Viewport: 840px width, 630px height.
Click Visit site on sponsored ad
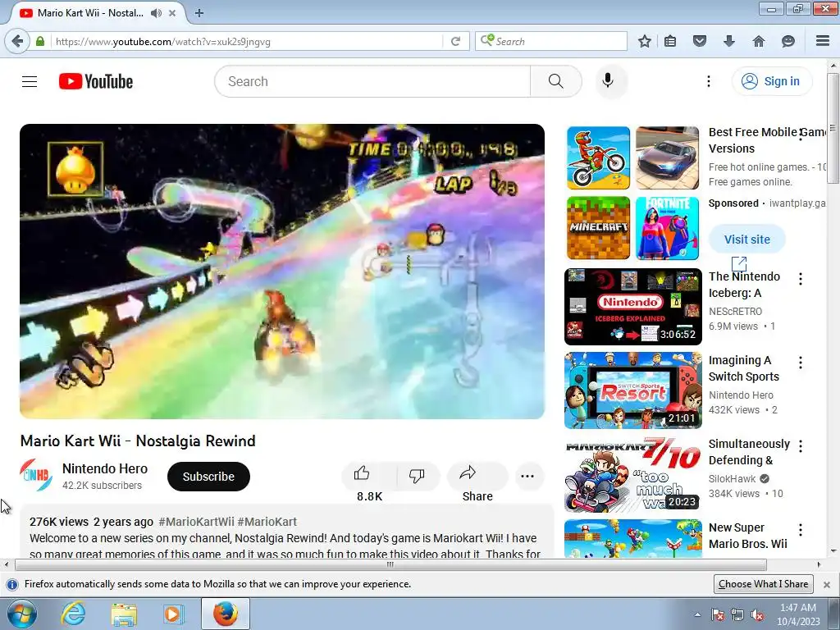click(746, 240)
